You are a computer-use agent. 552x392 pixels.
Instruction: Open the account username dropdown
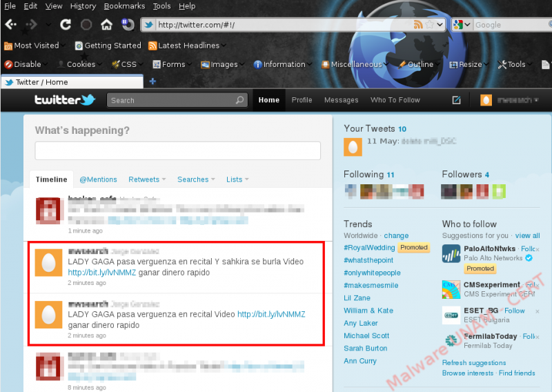(x=509, y=100)
